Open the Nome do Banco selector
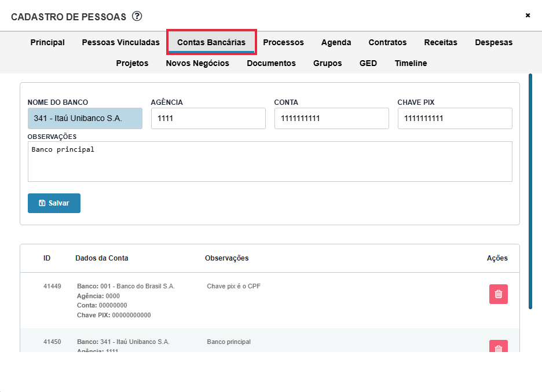The image size is (542, 392). [85, 118]
